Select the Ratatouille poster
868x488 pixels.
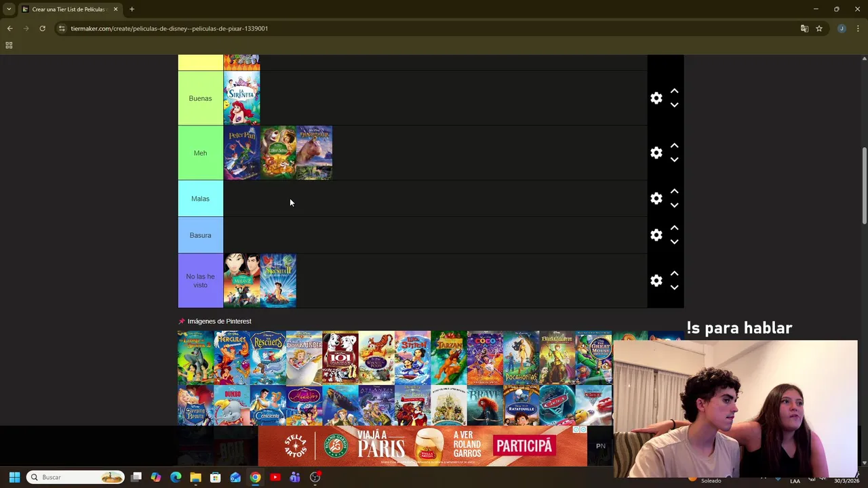click(x=521, y=405)
